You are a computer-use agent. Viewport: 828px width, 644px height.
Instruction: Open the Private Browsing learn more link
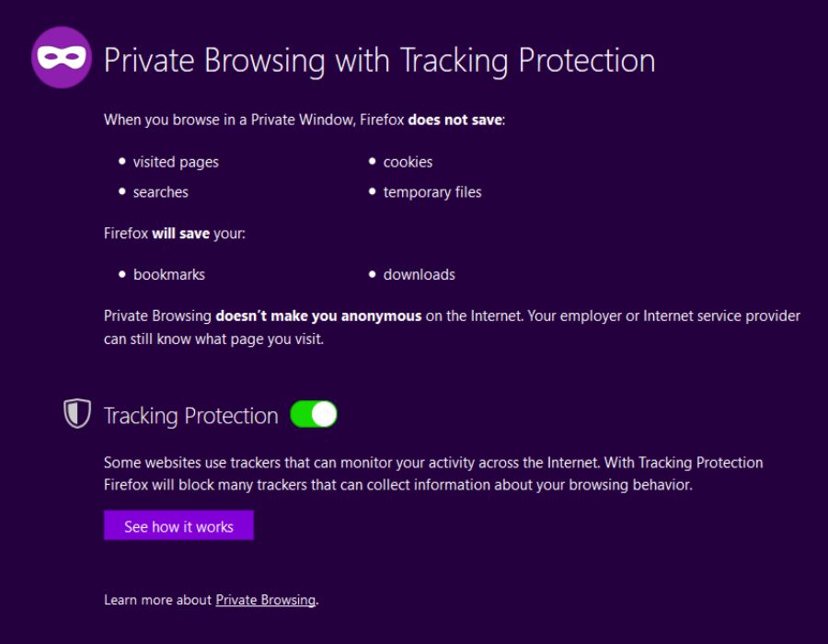coord(265,600)
